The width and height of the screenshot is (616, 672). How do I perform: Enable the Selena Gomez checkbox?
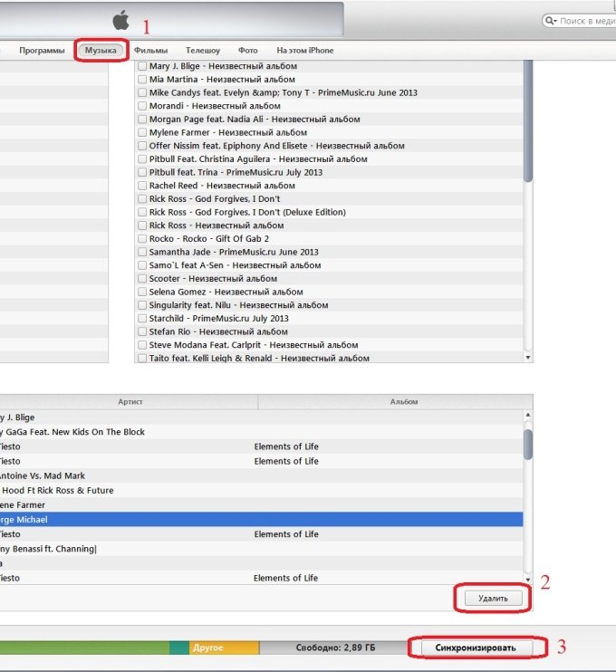142,293
